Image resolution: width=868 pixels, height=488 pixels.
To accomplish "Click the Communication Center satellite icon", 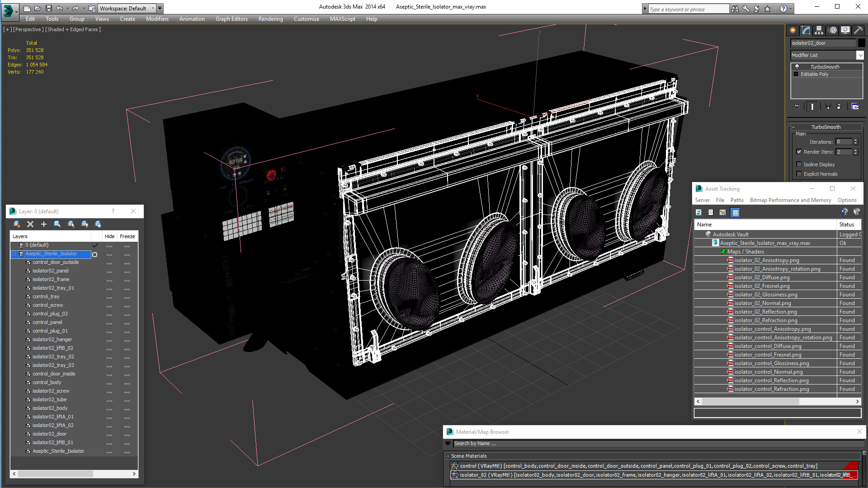I will [757, 9].
